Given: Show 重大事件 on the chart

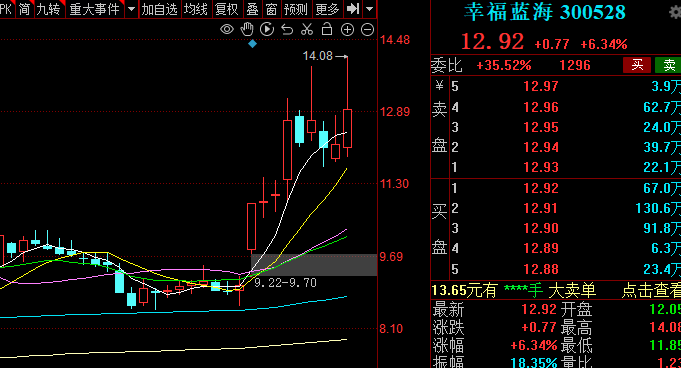Looking at the screenshot, I should (95, 9).
